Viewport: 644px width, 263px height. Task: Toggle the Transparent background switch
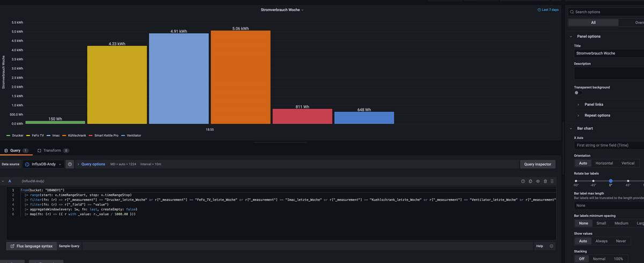[x=578, y=93]
